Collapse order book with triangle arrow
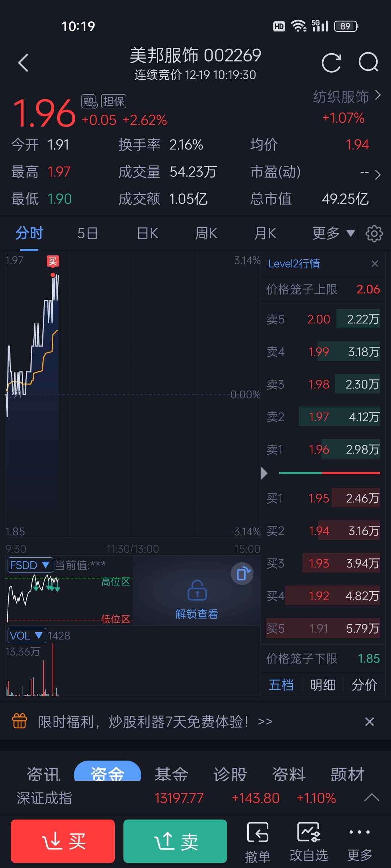 click(x=264, y=473)
